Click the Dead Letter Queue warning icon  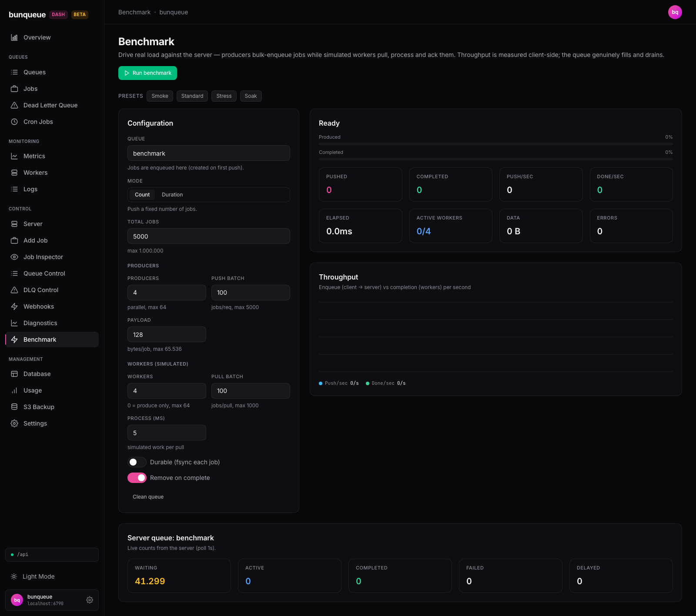tap(14, 105)
